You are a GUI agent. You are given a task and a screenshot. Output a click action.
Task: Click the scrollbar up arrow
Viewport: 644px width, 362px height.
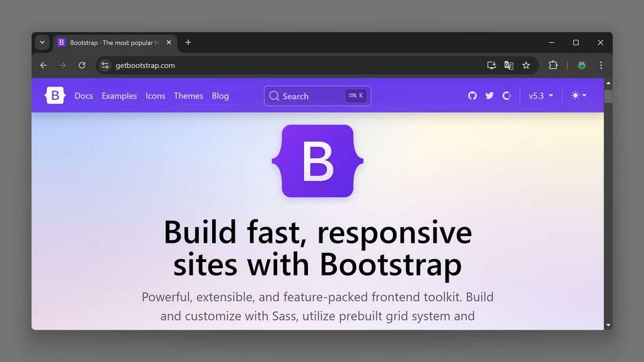[608, 83]
